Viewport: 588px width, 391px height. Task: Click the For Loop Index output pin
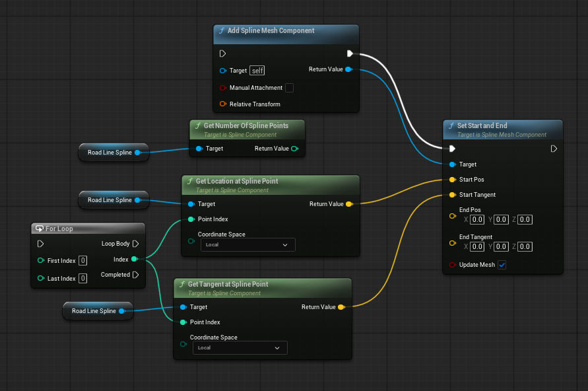135,260
